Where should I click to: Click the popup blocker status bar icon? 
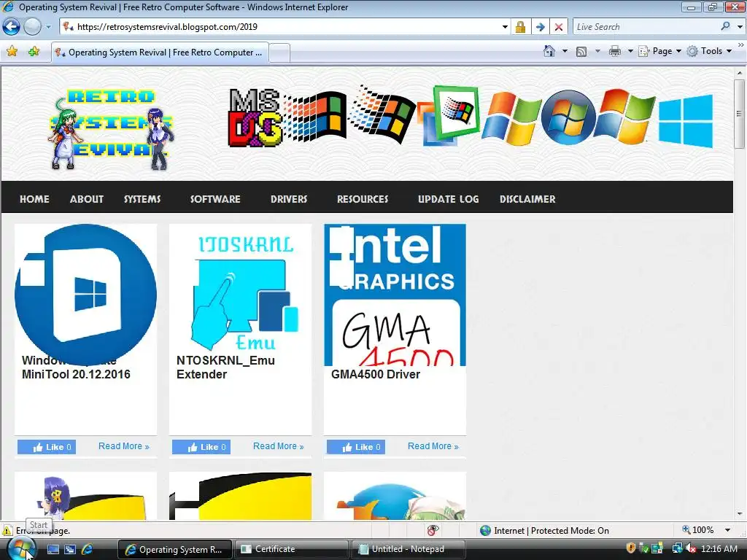(x=433, y=530)
